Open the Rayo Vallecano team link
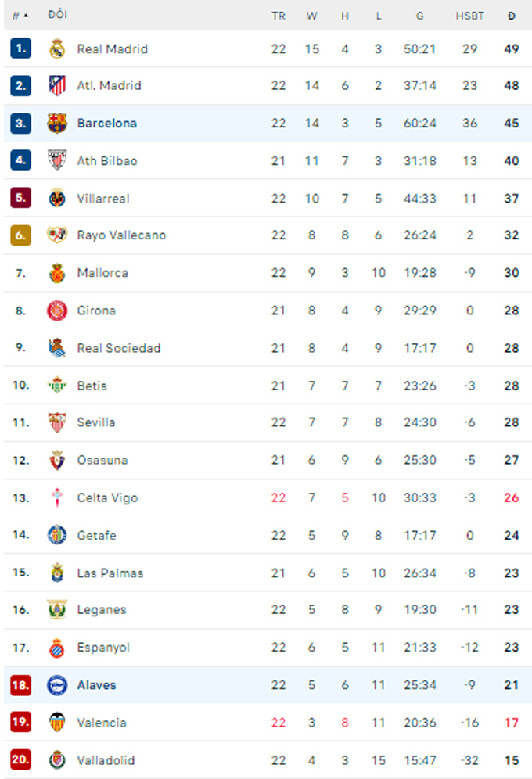 pyautogui.click(x=121, y=235)
